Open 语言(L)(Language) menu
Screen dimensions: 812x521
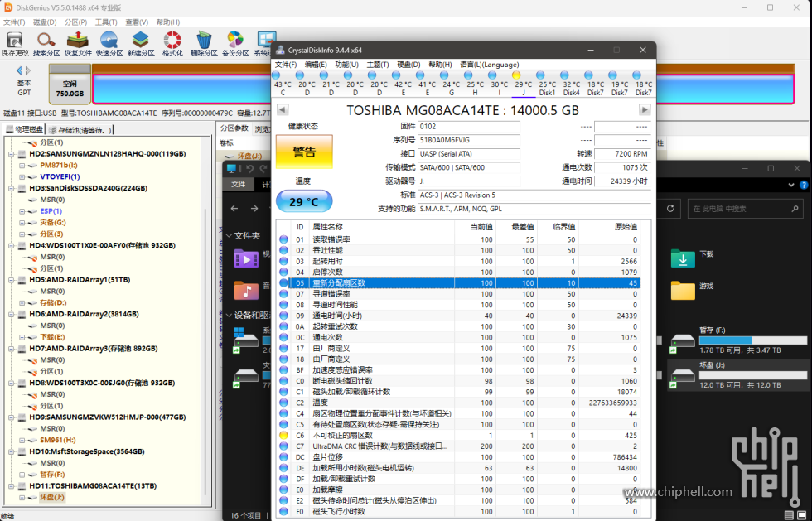click(x=490, y=65)
